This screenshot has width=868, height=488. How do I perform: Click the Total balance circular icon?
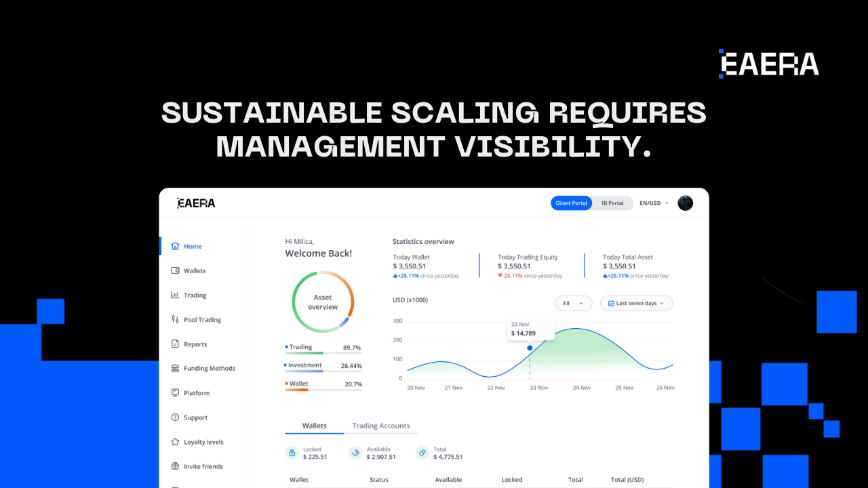(x=422, y=453)
